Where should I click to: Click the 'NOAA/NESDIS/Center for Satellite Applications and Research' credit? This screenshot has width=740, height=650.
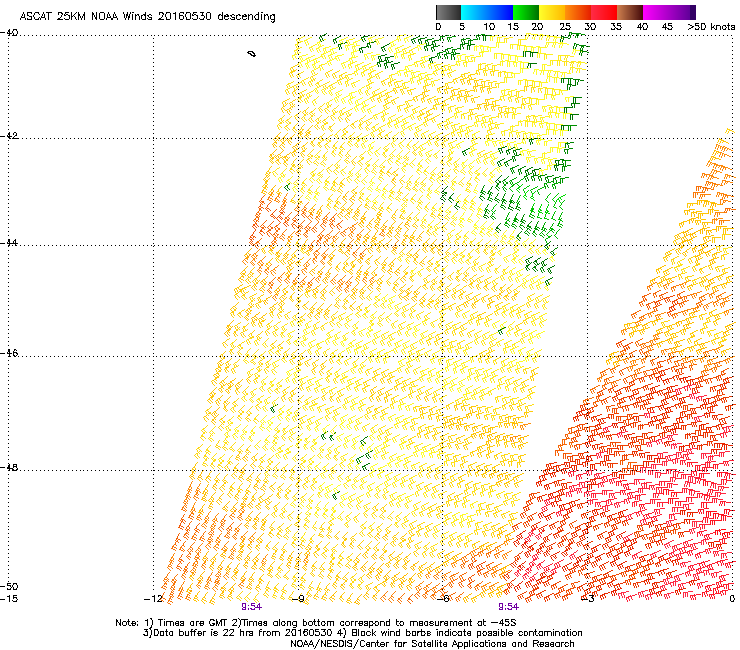(432, 644)
